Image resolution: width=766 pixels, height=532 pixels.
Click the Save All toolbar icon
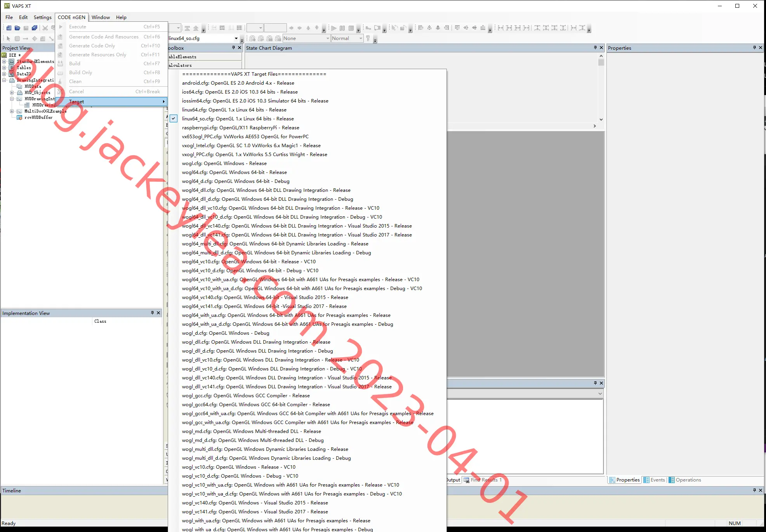tap(35, 28)
